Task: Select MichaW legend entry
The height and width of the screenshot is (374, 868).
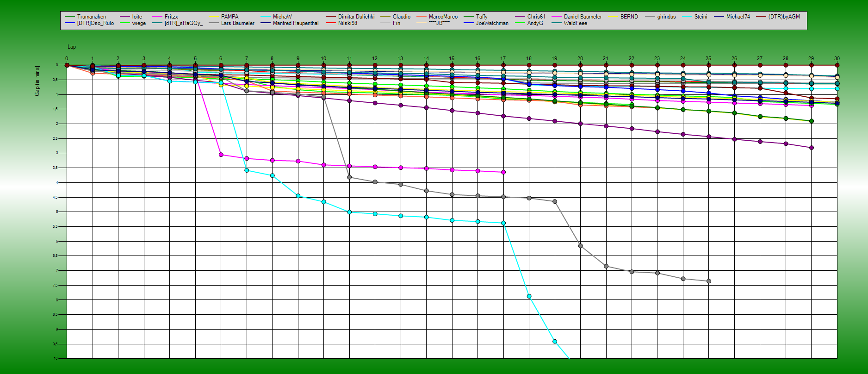Action: [276, 17]
